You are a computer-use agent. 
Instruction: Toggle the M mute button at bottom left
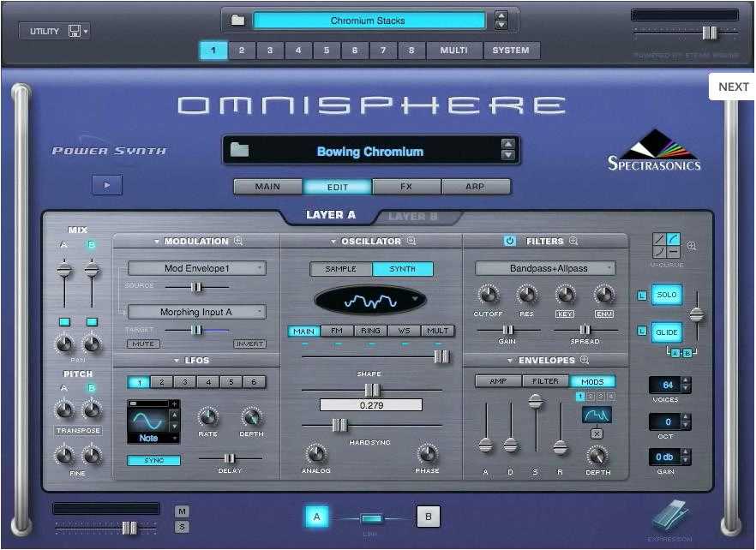[182, 511]
